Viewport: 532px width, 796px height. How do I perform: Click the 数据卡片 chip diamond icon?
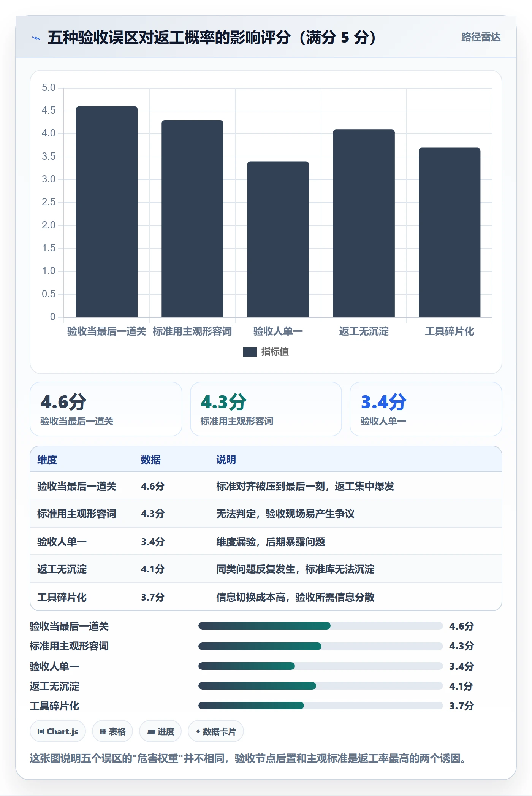coord(198,731)
